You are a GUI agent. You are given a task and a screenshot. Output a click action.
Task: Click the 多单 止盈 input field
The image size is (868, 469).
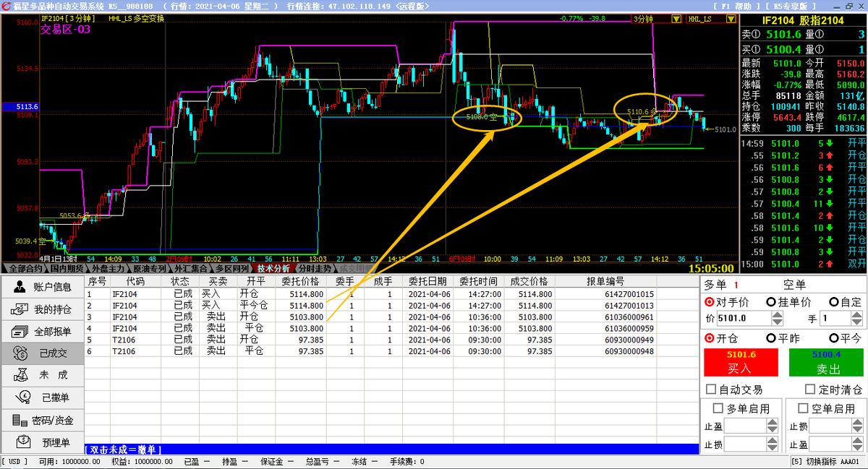coord(746,426)
